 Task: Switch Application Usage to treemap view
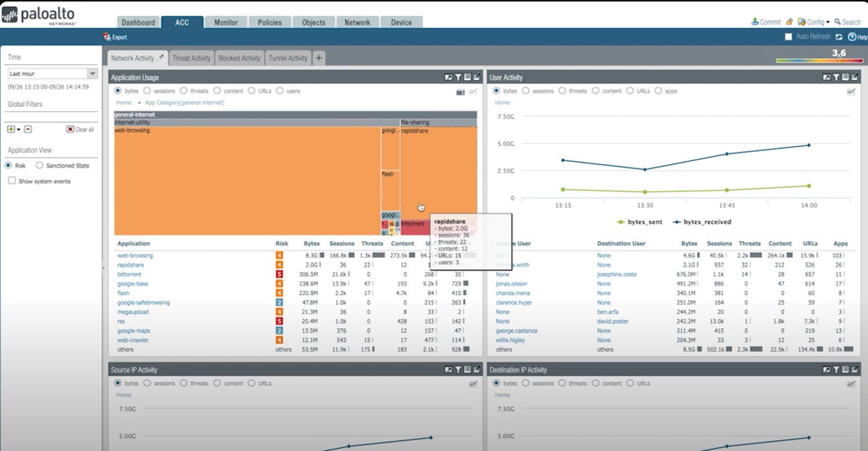click(461, 92)
